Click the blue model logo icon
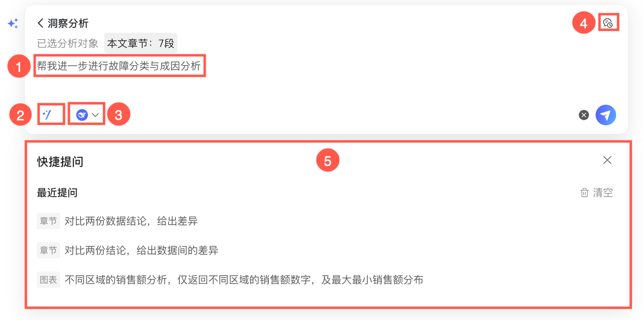 coord(82,115)
